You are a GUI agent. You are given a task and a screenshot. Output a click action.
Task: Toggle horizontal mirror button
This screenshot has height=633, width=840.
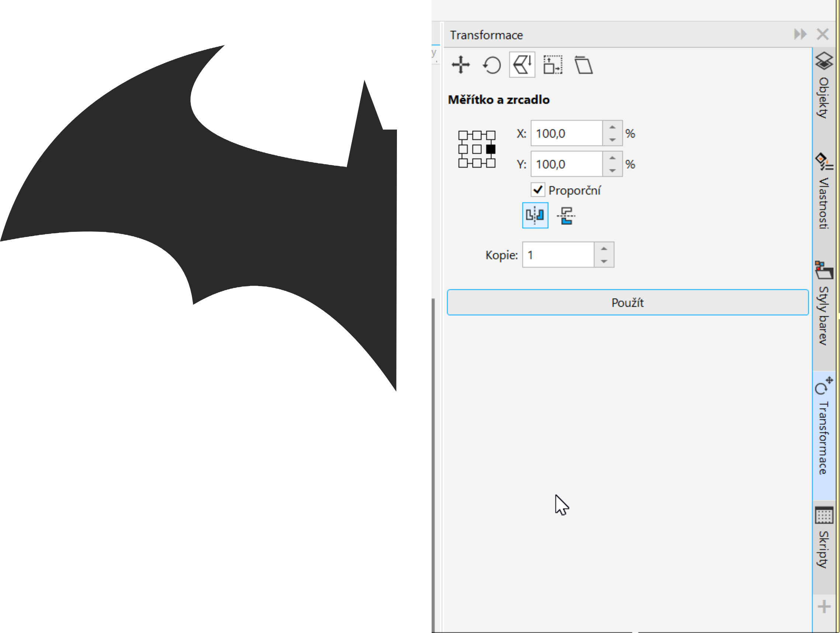point(535,216)
